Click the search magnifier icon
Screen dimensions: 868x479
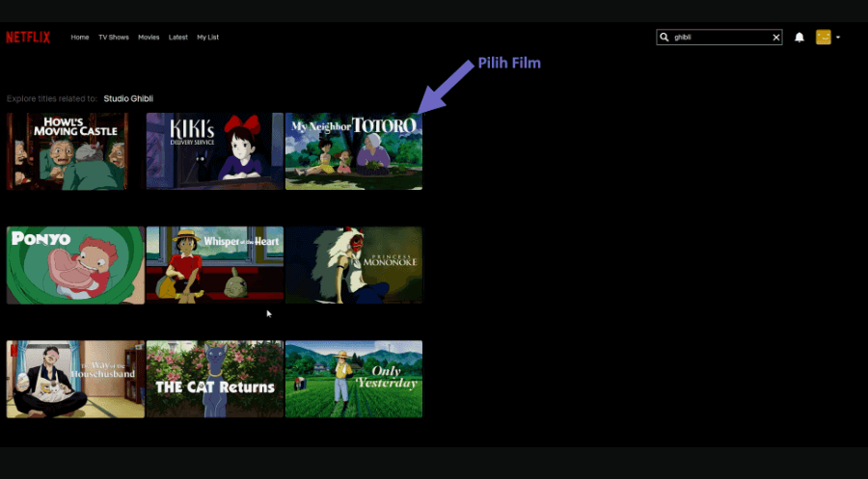coord(665,37)
